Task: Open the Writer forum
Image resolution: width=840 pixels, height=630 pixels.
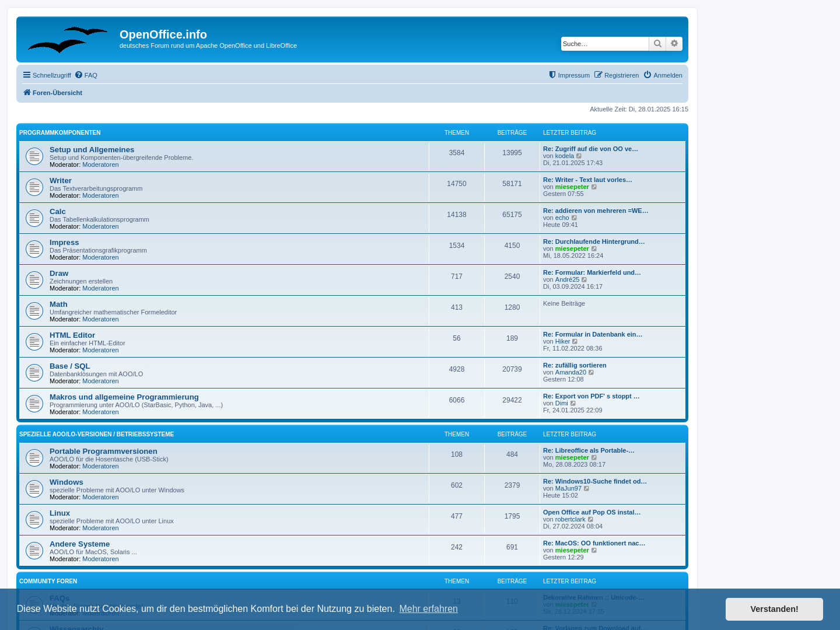Action: tap(61, 181)
